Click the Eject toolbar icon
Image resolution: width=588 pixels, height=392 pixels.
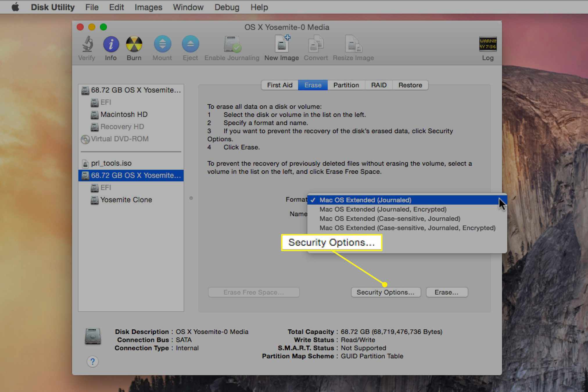[x=190, y=44]
